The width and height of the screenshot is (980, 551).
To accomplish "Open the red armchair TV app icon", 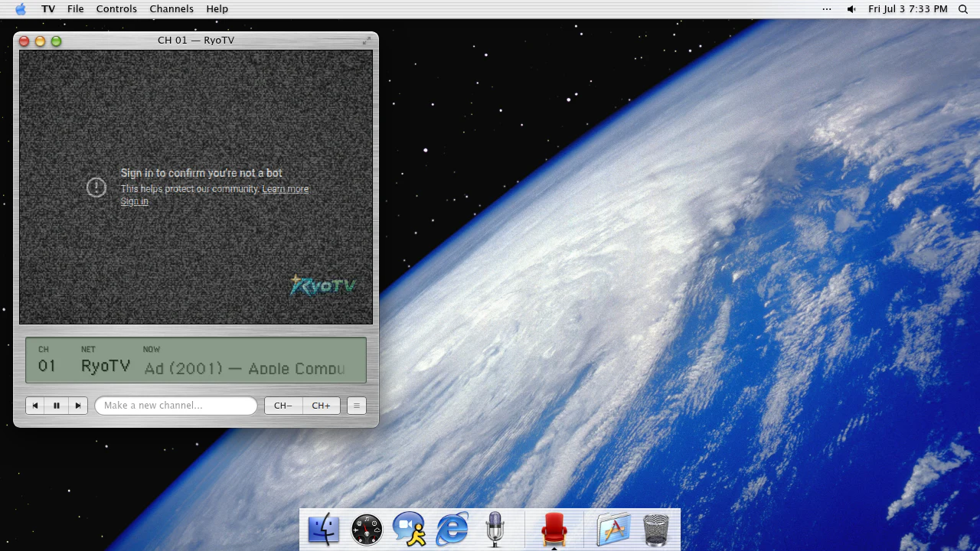I will 554,529.
